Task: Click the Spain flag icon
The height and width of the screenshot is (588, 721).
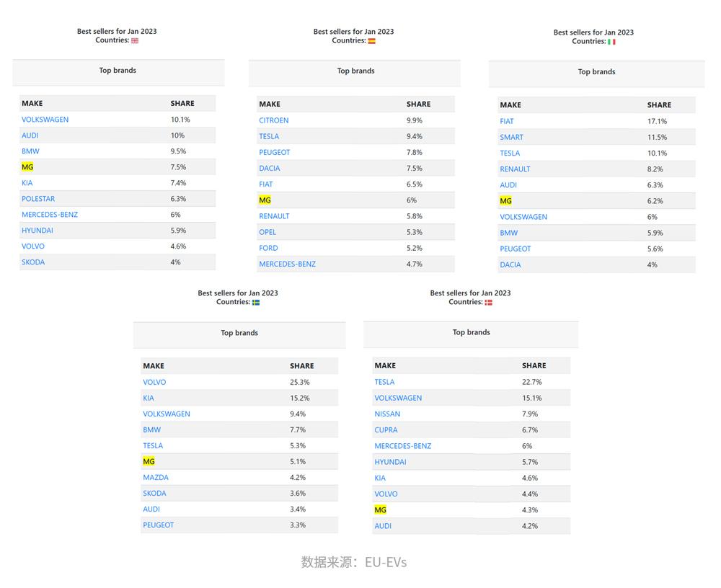Action: point(371,41)
